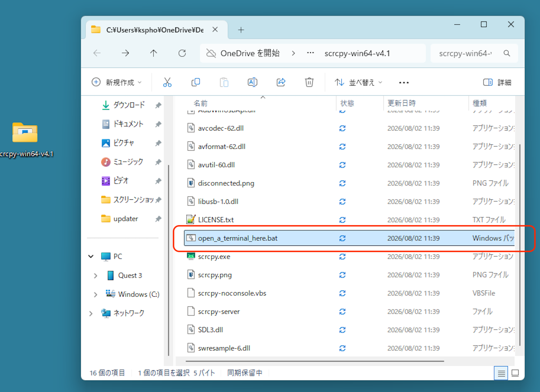
Task: Click the Windows (C:) drive label
Action: pyautogui.click(x=139, y=294)
